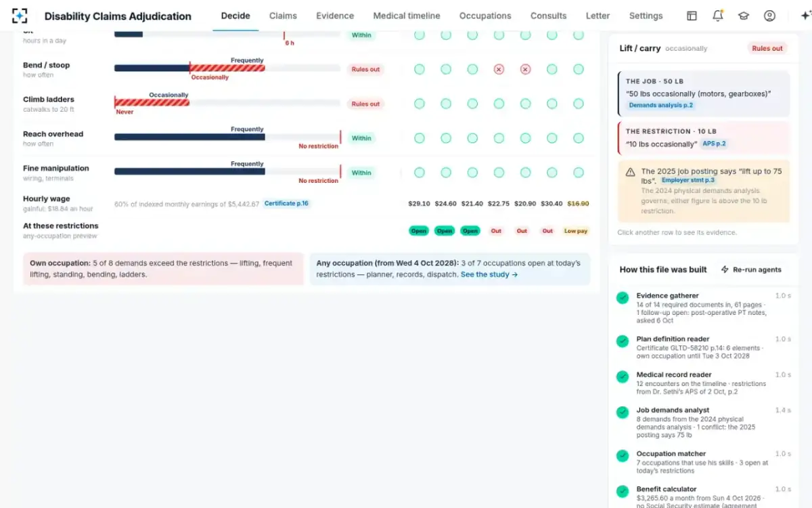Viewport: 812px width, 508px height.
Task: Click Bend / stoop red X above $22.75
Action: pos(499,69)
